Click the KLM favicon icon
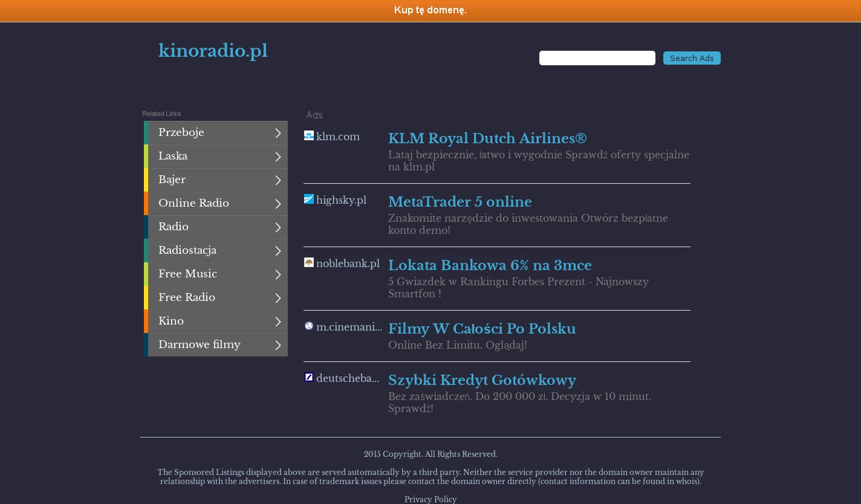The width and height of the screenshot is (861, 504). point(308,136)
